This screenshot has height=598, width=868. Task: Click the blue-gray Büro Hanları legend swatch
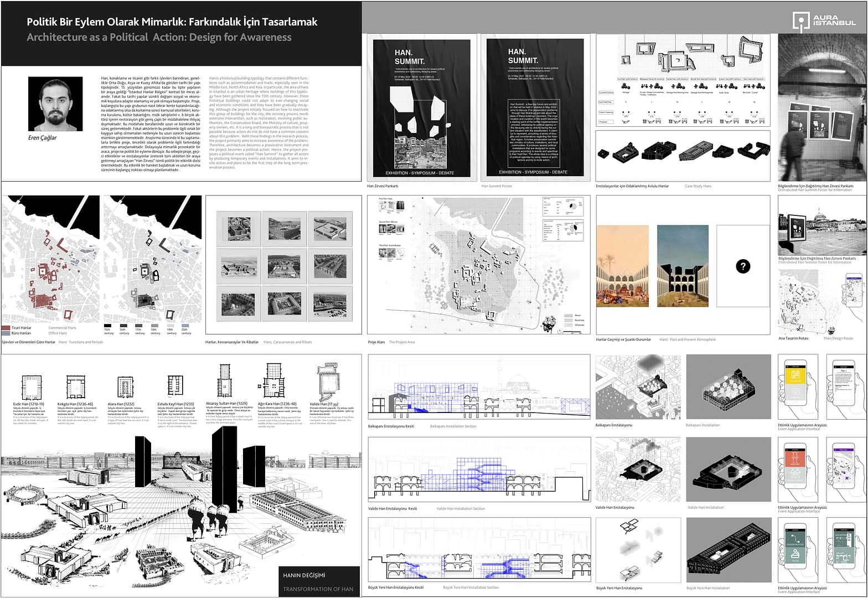6,333
